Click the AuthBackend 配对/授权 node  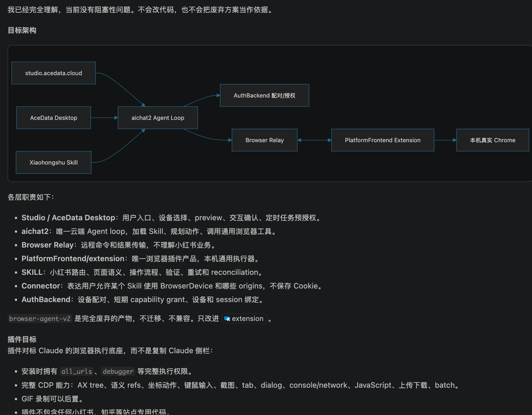click(x=265, y=95)
